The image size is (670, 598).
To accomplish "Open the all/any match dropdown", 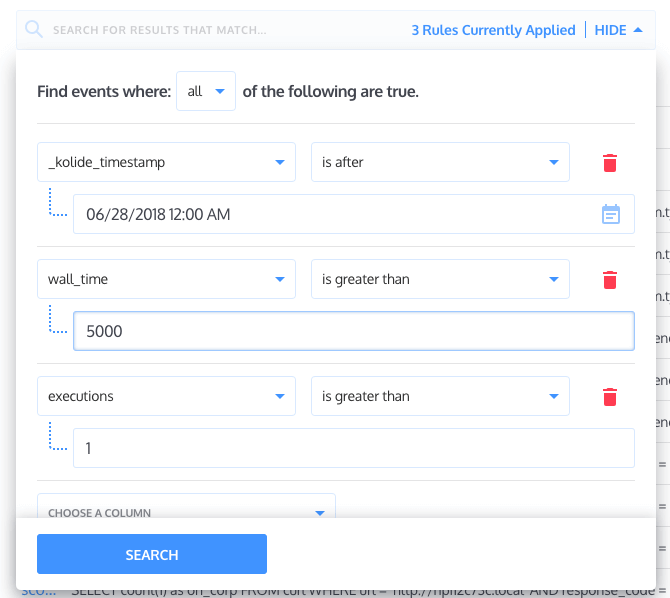I will click(206, 91).
